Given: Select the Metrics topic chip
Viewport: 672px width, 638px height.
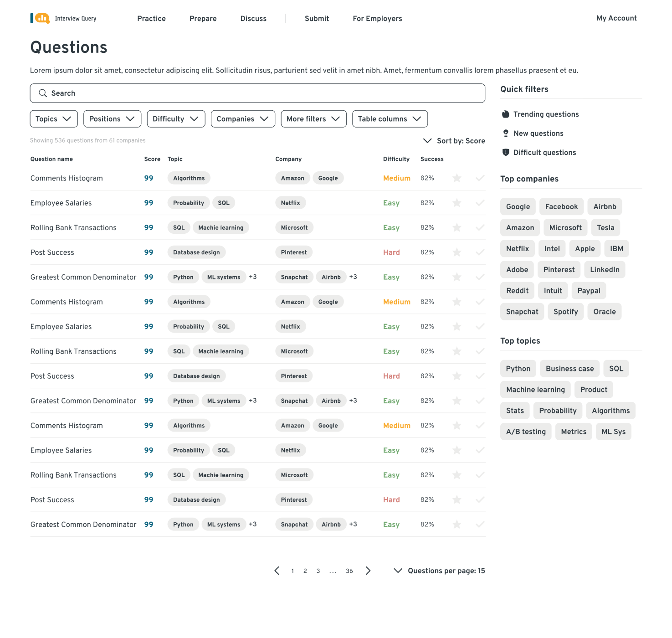Looking at the screenshot, I should (x=574, y=432).
